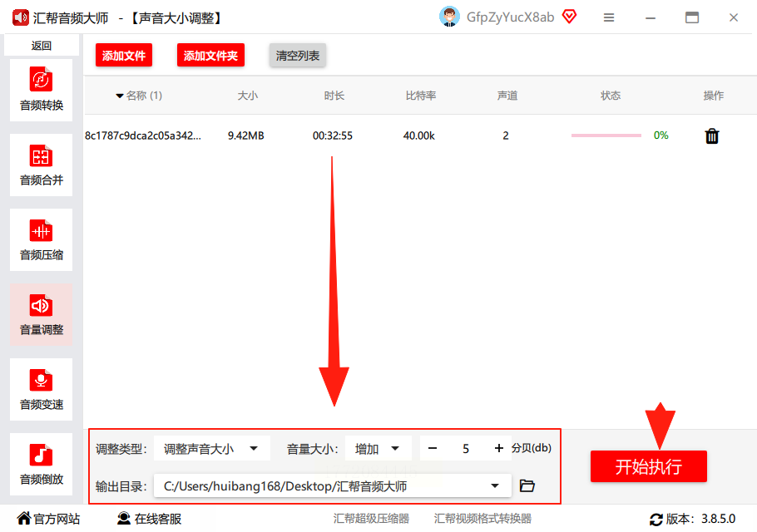Browse output folder with the folder icon
The height and width of the screenshot is (532, 757).
(x=527, y=485)
